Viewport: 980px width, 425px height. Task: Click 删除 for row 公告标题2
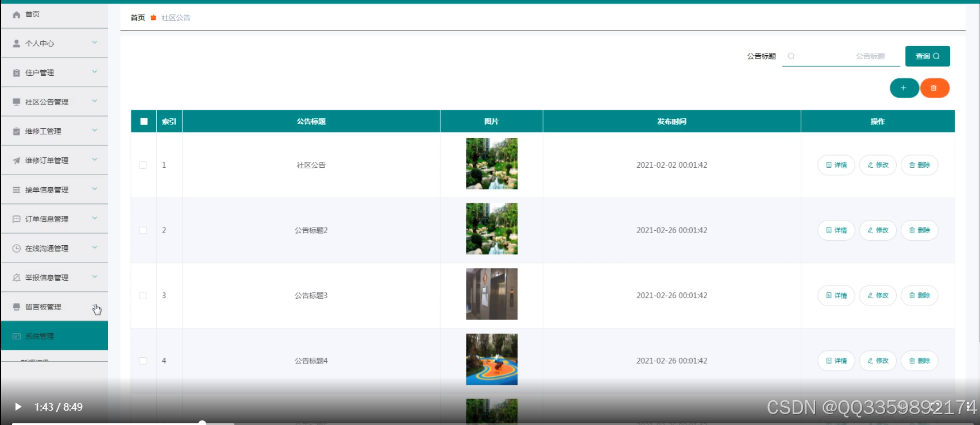tap(919, 230)
